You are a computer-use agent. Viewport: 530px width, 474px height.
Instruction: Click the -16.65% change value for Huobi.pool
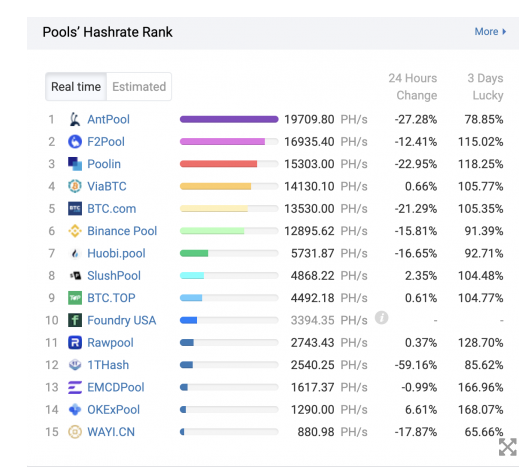click(416, 253)
